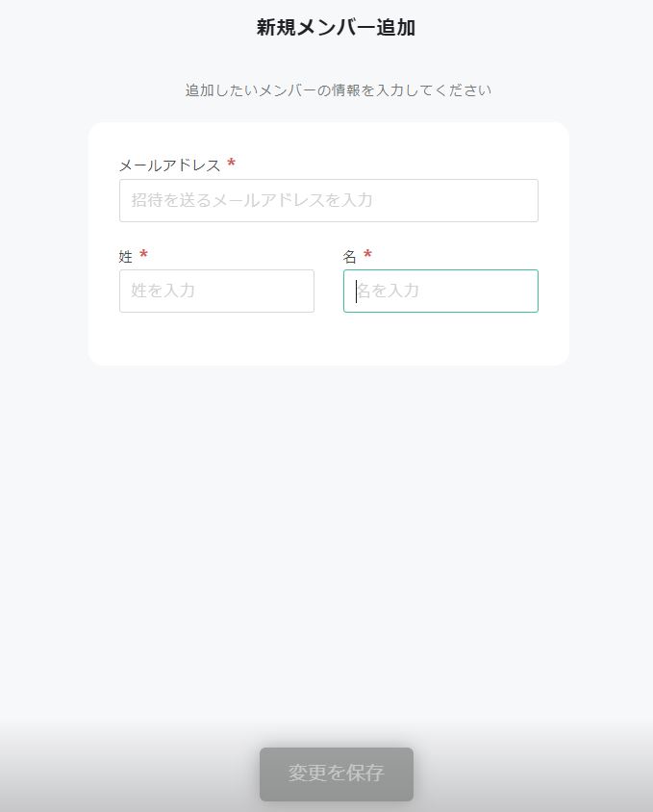Click the 姓 field label
The width and height of the screenshot is (653, 812).
126,257
